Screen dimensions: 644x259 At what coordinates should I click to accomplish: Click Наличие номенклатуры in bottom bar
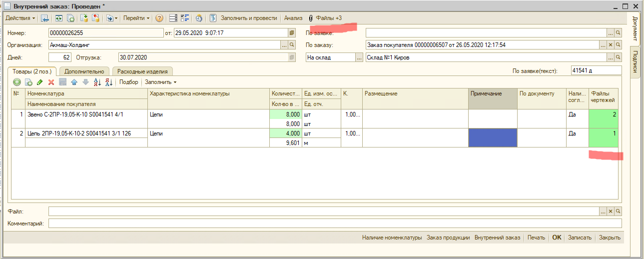point(392,237)
